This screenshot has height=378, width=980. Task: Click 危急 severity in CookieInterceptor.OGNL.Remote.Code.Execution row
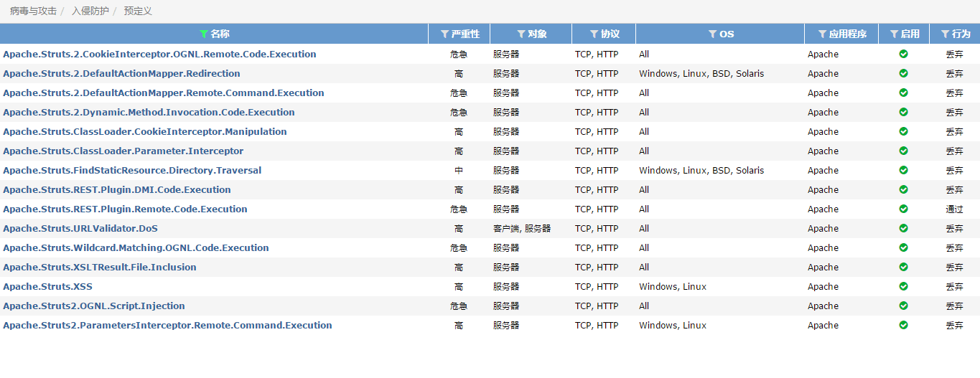pos(459,54)
